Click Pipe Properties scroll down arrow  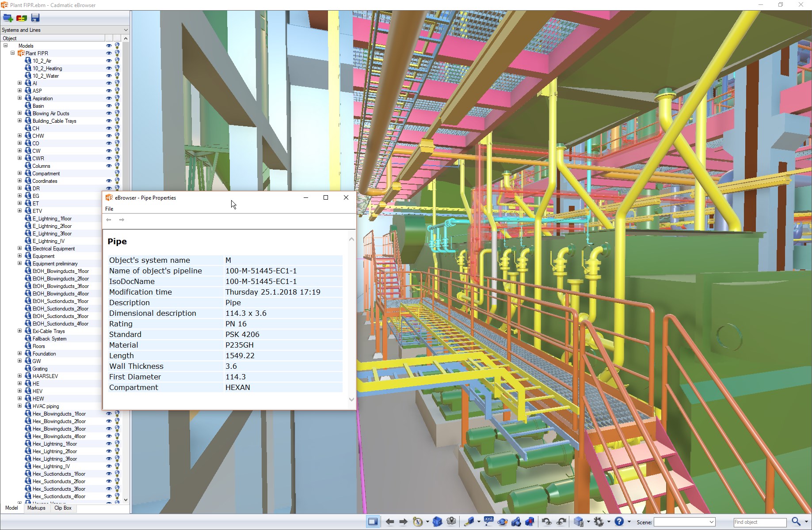(x=352, y=399)
